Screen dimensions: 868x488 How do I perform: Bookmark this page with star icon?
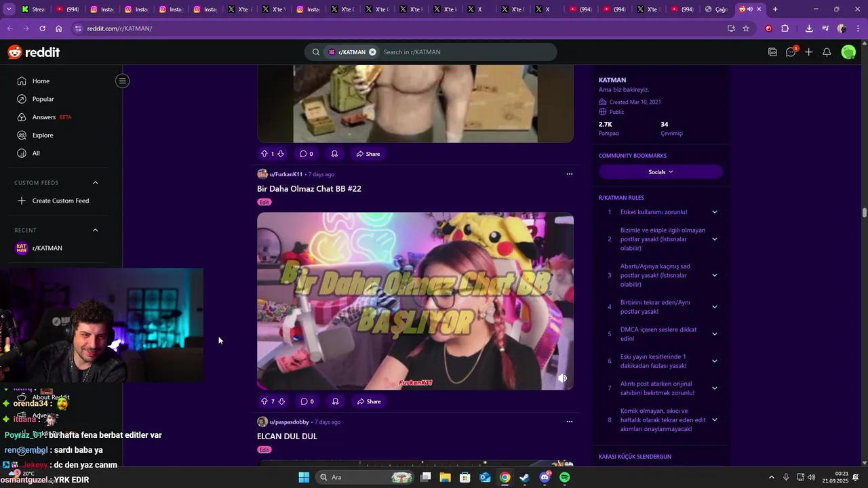point(746,28)
